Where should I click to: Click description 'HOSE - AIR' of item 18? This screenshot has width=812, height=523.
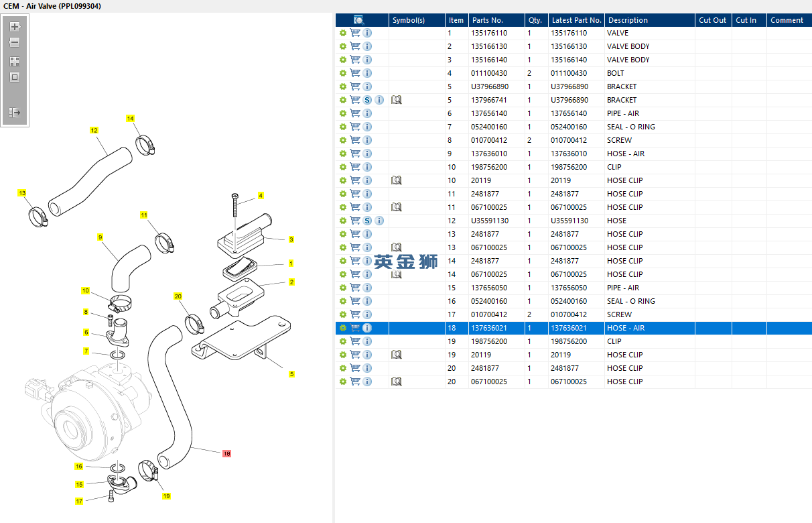click(626, 328)
